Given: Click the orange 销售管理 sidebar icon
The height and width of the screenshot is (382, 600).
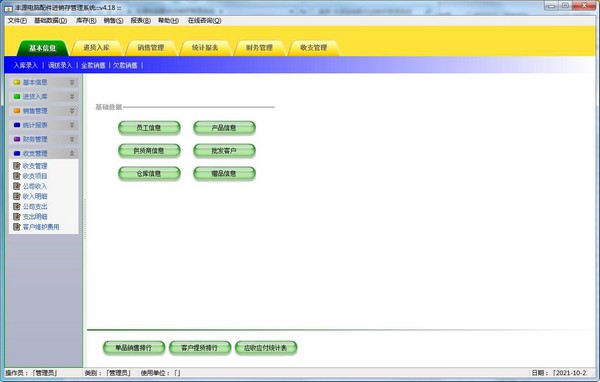Looking at the screenshot, I should click(17, 111).
